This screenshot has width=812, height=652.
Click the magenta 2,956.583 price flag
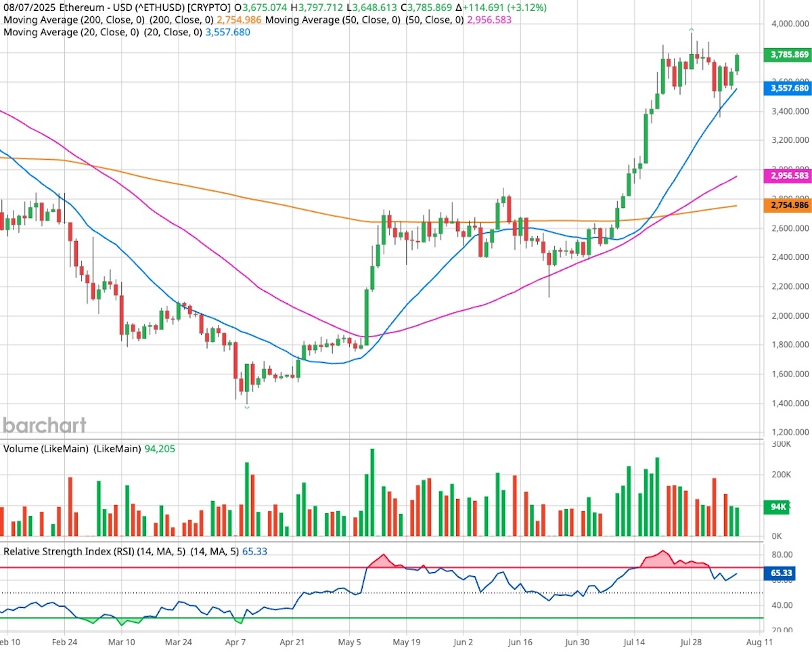coord(787,176)
